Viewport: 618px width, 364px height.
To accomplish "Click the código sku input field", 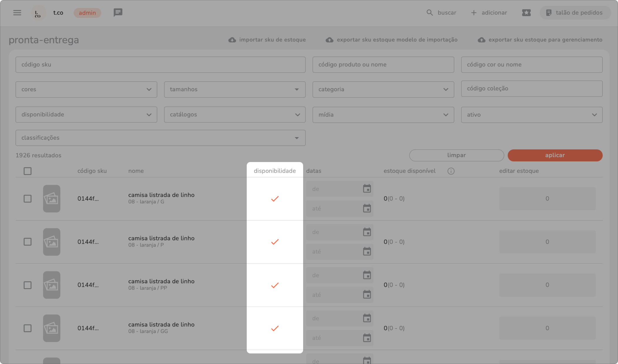I will tap(160, 65).
